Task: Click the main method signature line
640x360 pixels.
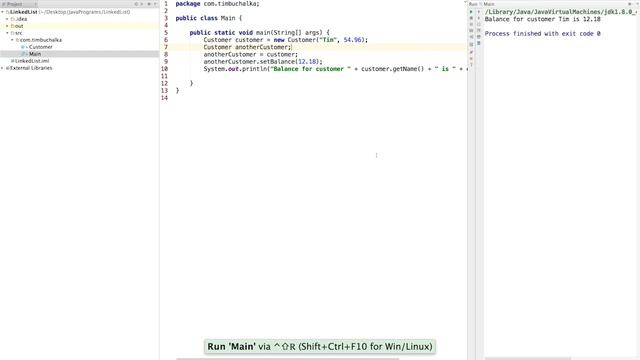Action: pyautogui.click(x=259, y=33)
